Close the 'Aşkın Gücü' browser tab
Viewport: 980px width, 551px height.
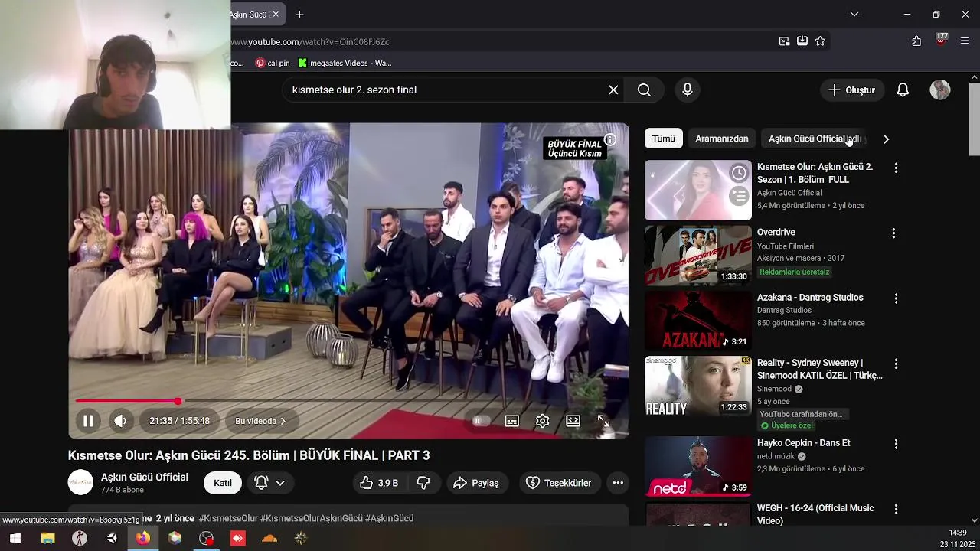tap(276, 15)
